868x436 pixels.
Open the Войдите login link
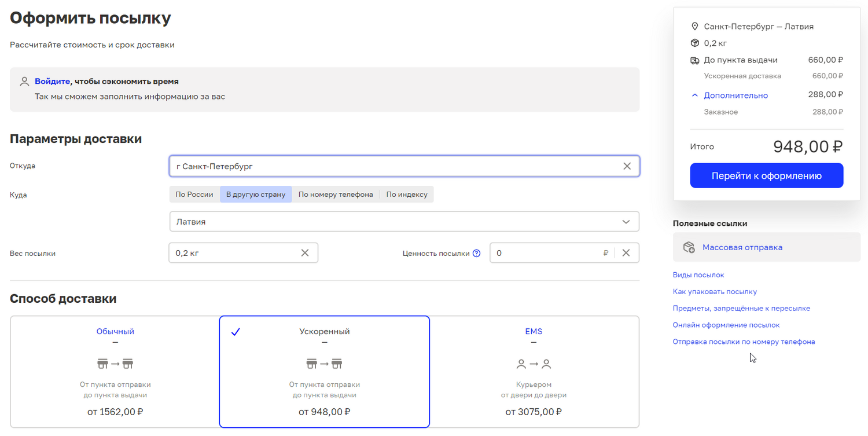pyautogui.click(x=53, y=82)
